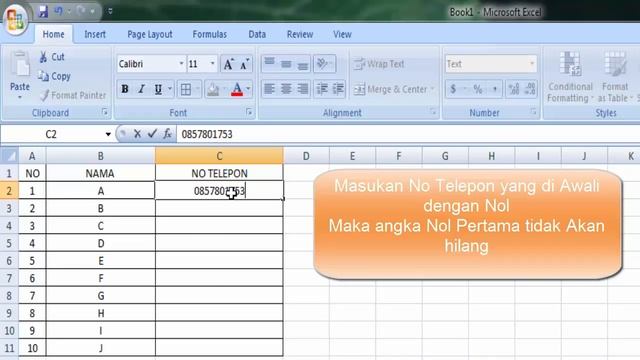Increase decimal places

tap(513, 89)
